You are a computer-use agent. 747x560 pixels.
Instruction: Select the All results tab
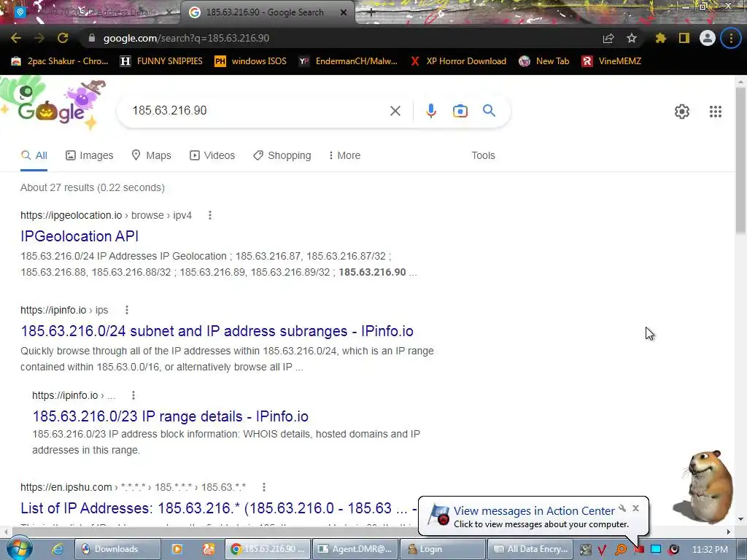(34, 155)
